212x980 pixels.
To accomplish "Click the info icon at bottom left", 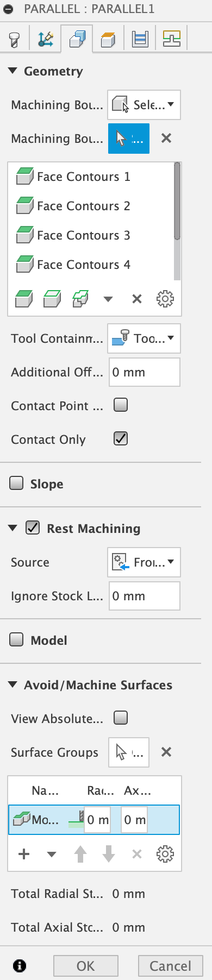I will (20, 965).
